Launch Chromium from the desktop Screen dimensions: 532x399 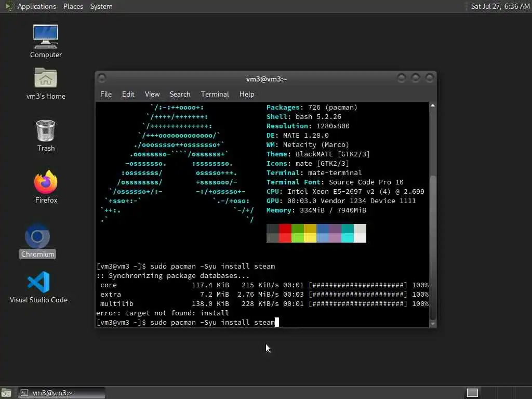pos(37,241)
